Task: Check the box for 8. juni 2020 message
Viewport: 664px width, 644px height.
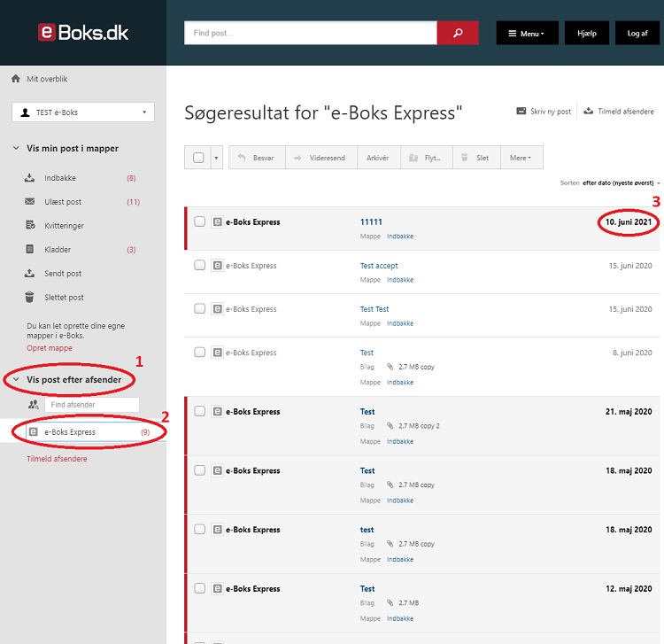Action: 199,352
